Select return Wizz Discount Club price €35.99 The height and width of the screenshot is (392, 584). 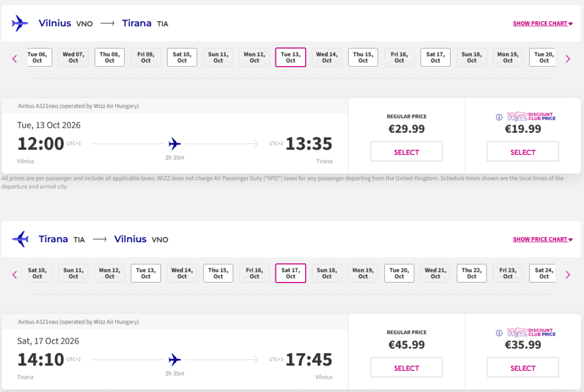523,368
